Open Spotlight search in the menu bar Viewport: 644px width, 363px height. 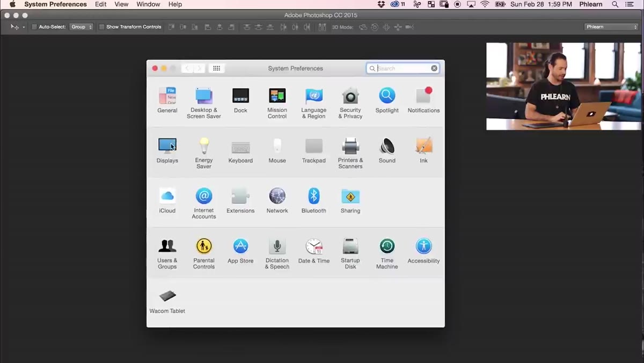pyautogui.click(x=615, y=4)
